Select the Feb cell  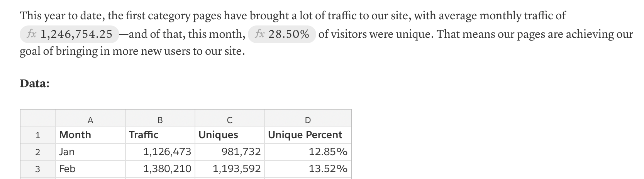(x=90, y=169)
